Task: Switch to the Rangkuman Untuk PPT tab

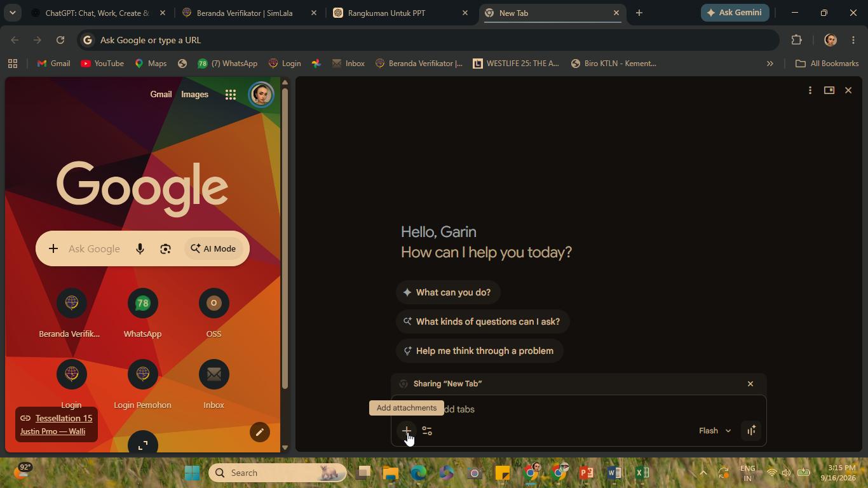Action: (401, 13)
